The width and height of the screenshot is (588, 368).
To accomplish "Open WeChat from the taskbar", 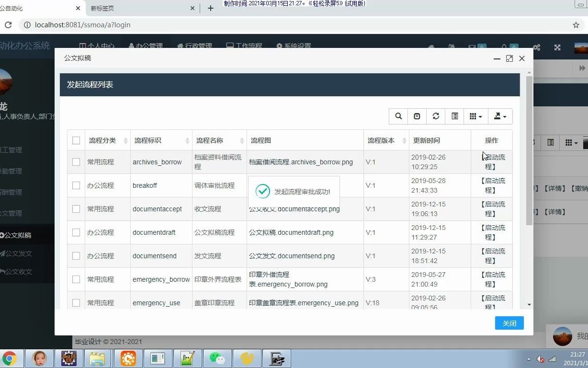I will pos(216,358).
